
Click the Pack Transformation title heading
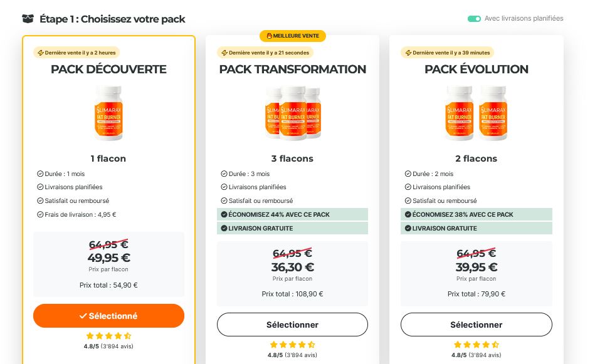292,69
